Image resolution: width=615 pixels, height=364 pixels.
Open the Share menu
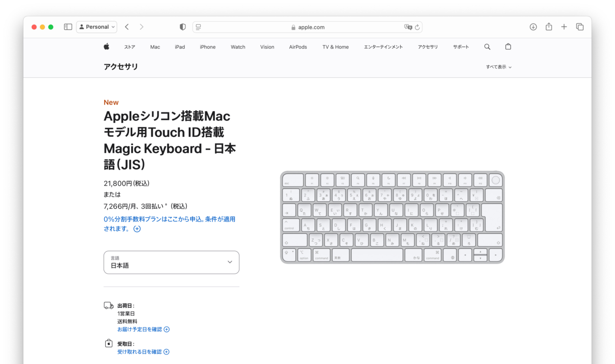(549, 27)
